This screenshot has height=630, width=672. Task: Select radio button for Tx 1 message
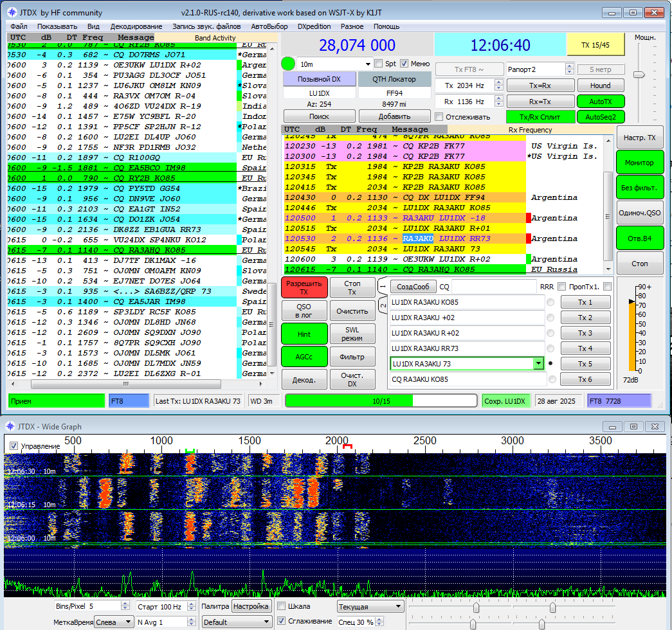(550, 302)
